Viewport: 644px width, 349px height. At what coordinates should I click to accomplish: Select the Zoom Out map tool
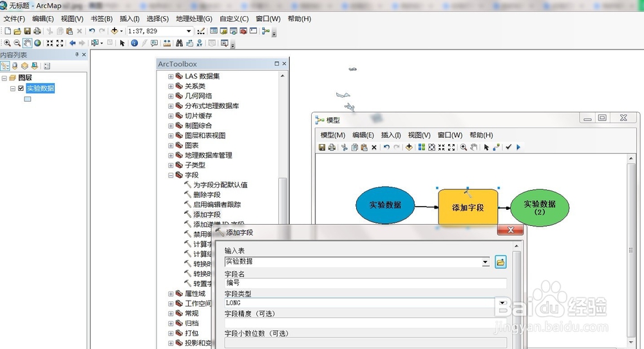point(17,43)
